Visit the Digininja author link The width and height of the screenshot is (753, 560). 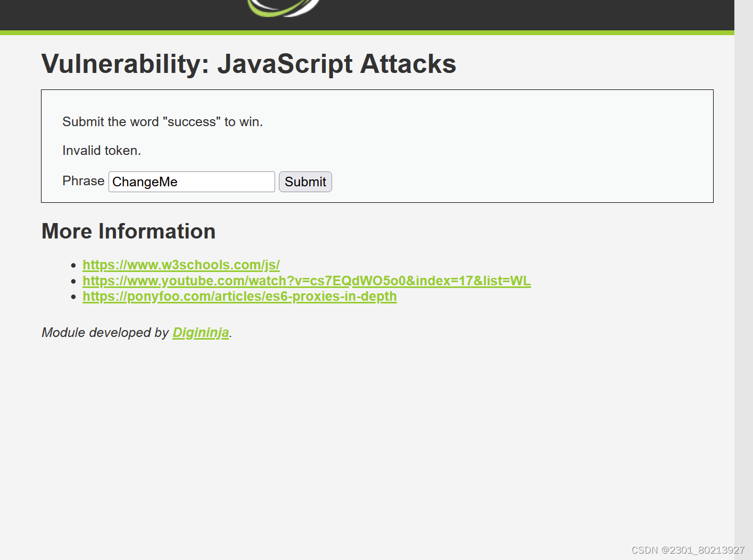pyautogui.click(x=201, y=332)
